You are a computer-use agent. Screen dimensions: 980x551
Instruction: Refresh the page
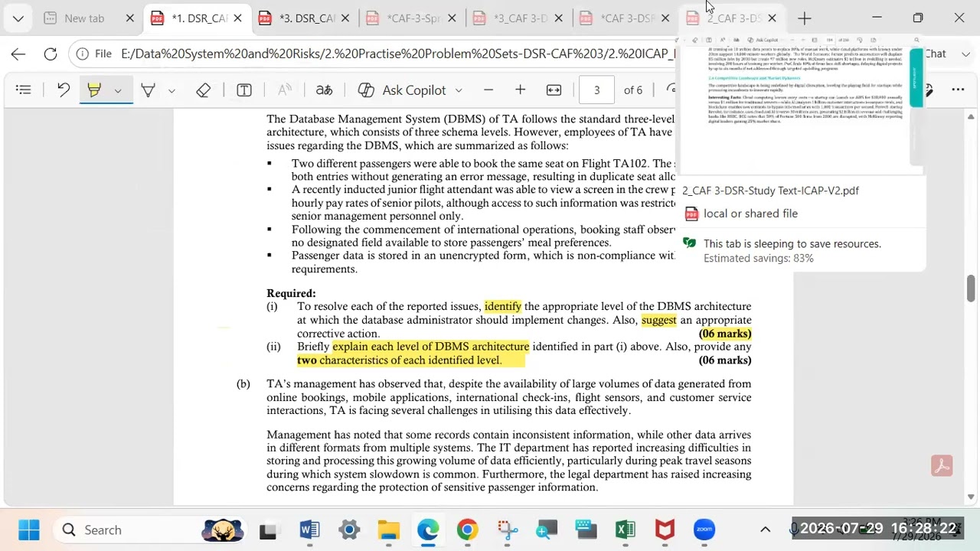[51, 54]
